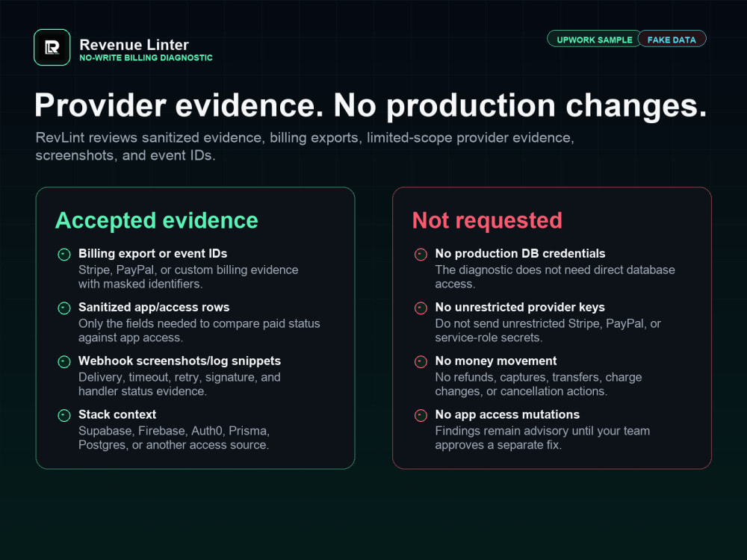The width and height of the screenshot is (747, 560).
Task: Click 'No money movement' item title
Action: click(495, 361)
